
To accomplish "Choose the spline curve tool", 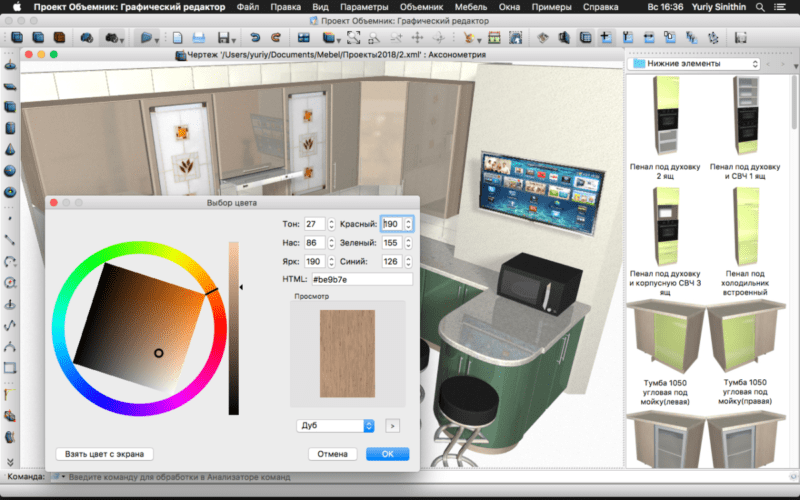I will [10, 325].
